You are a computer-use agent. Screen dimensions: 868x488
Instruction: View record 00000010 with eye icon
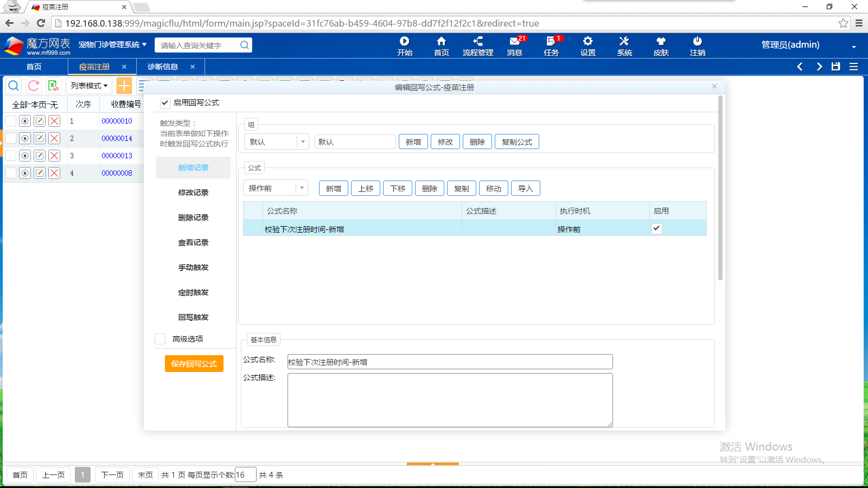coord(25,121)
